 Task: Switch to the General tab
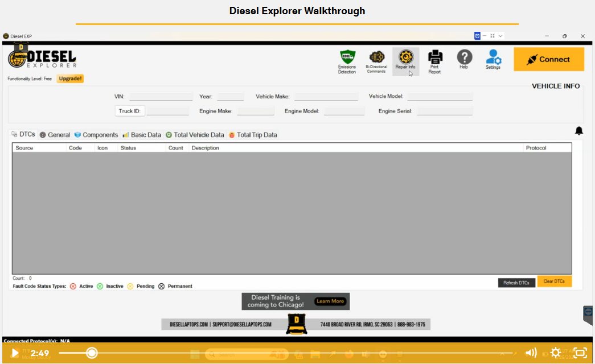55,135
